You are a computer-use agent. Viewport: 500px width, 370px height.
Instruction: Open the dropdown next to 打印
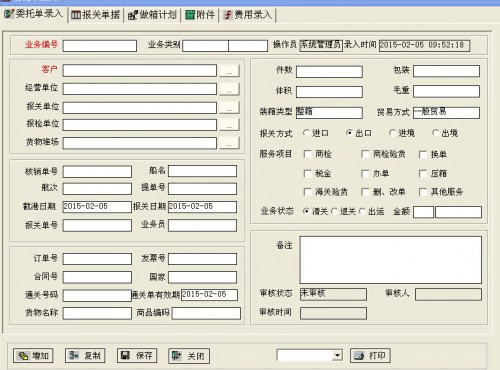[337, 355]
